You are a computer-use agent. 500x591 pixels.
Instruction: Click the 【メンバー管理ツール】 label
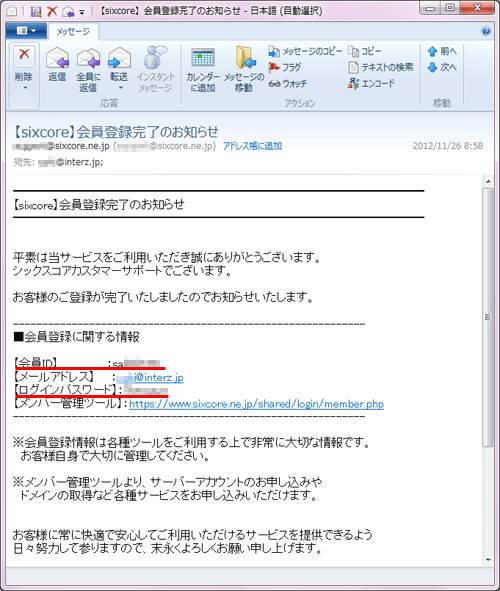pos(69,404)
